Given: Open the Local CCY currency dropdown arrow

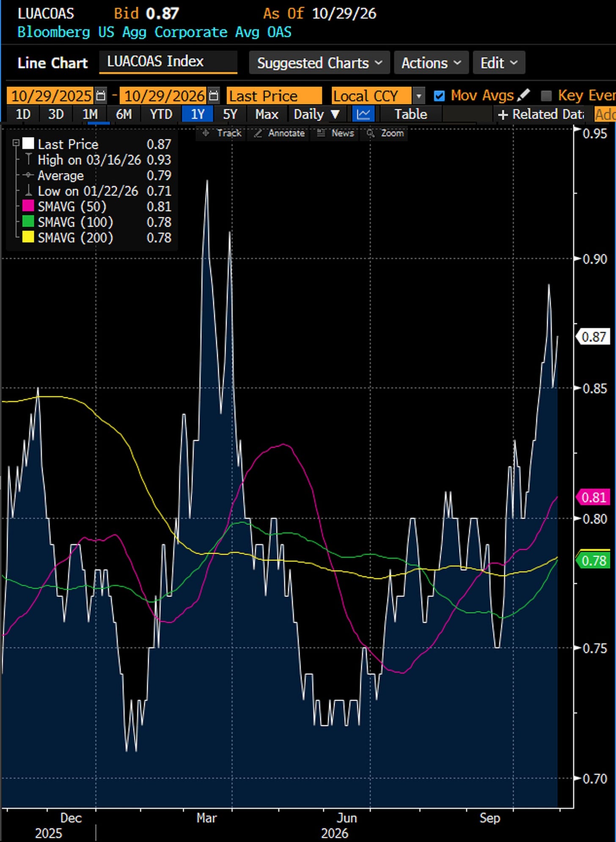Looking at the screenshot, I should pos(418,96).
